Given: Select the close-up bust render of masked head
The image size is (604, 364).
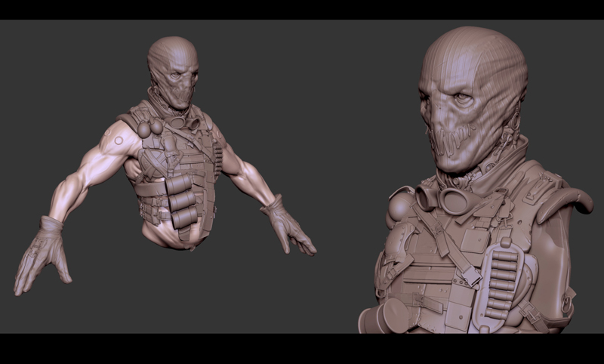Looking at the screenshot, I should point(476,180).
